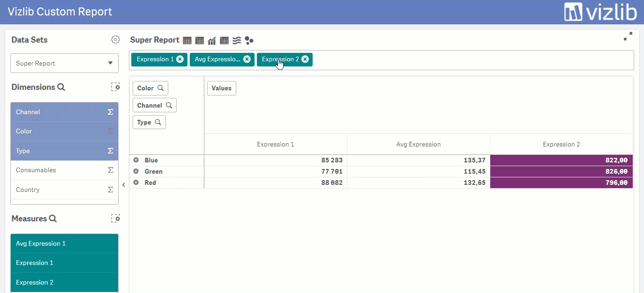Remove the Expression 2 tag

coord(305,59)
